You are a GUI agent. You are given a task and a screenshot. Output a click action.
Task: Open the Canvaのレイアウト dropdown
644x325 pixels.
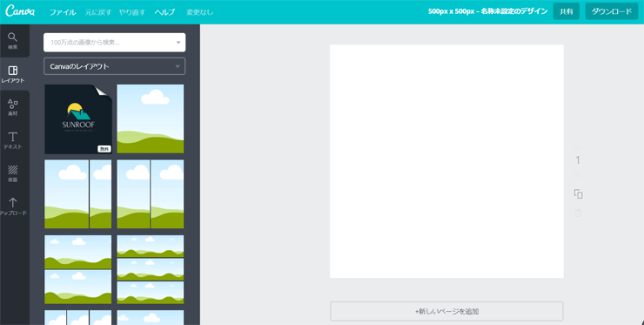click(x=115, y=66)
